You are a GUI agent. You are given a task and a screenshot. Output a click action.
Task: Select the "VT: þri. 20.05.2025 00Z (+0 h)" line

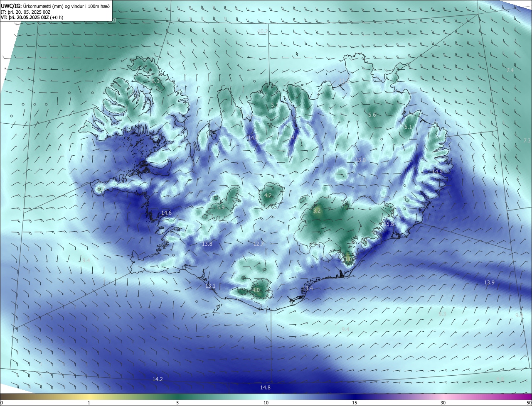pos(32,17)
